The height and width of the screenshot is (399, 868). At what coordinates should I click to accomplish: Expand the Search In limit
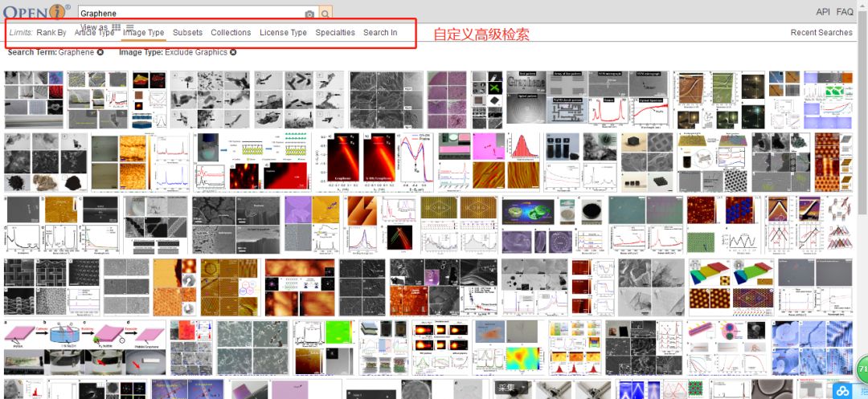tap(380, 33)
